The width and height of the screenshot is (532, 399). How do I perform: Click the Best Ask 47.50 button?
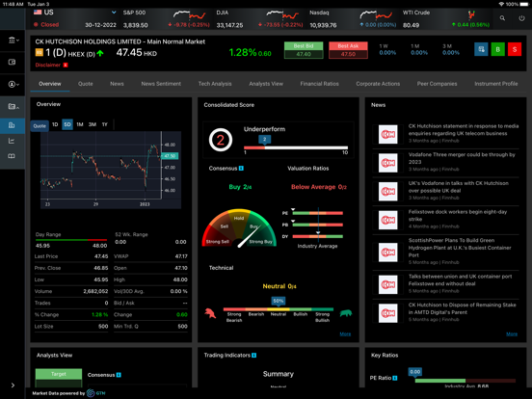coord(348,50)
